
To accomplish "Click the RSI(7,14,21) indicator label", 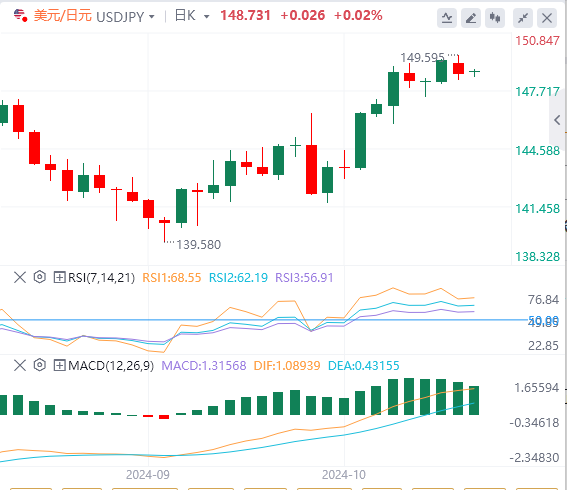I will point(101,277).
